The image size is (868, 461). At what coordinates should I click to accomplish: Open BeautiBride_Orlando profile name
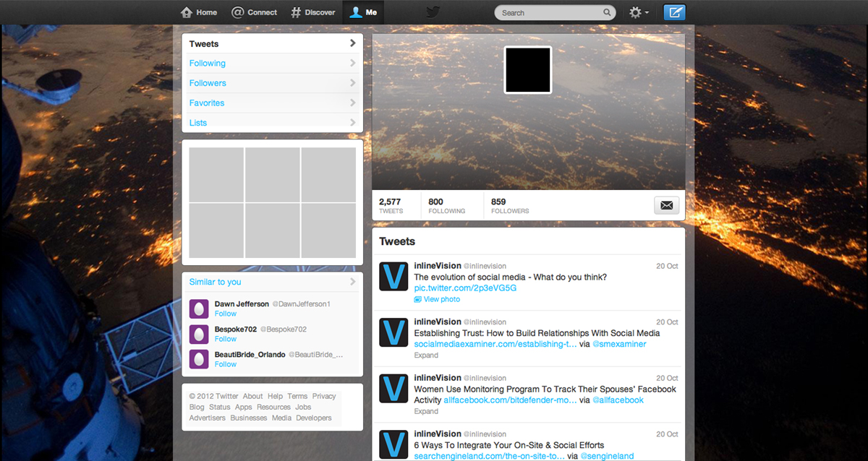pos(250,355)
